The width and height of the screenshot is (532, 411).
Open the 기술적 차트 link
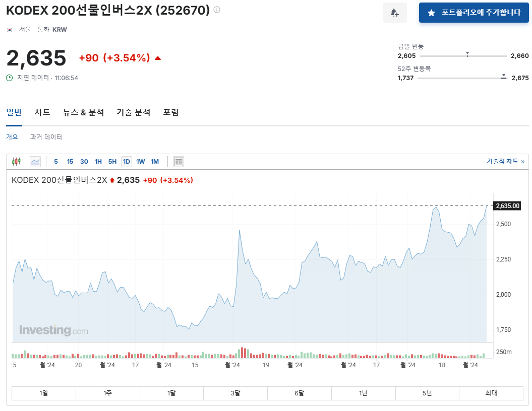[x=506, y=161]
